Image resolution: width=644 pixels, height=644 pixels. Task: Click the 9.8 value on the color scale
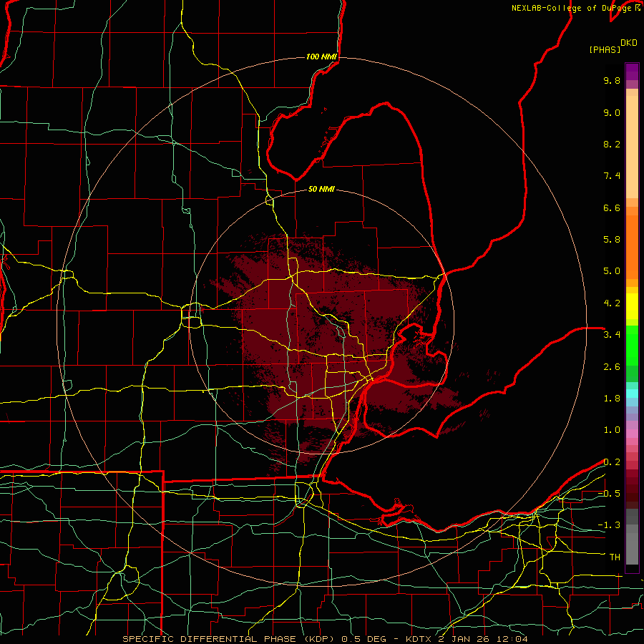pos(612,80)
